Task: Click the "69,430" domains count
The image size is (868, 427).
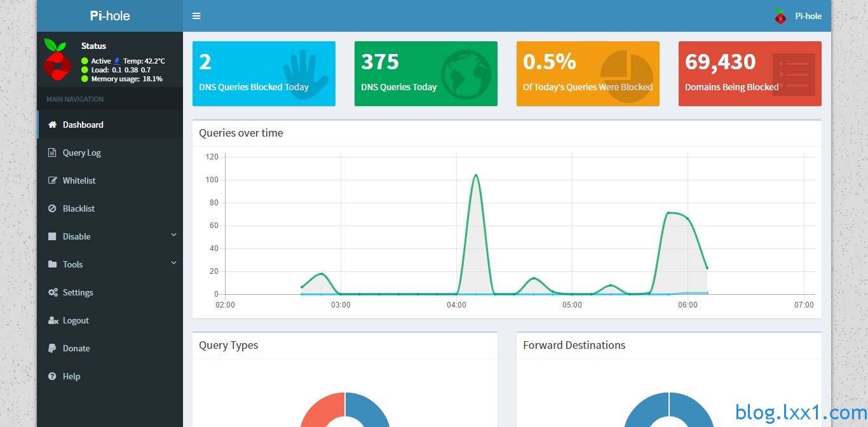Action: coord(721,62)
